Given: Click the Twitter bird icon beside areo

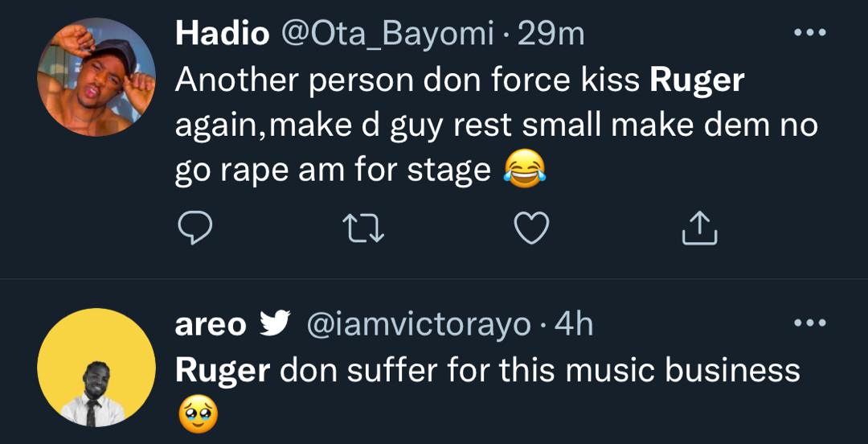Looking at the screenshot, I should (x=276, y=323).
